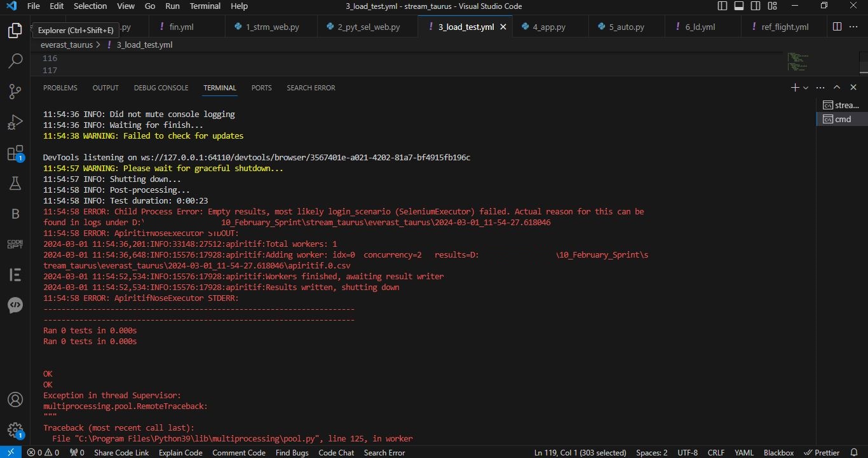The image size is (868, 458).
Task: Open the Terminal menu
Action: pos(205,6)
